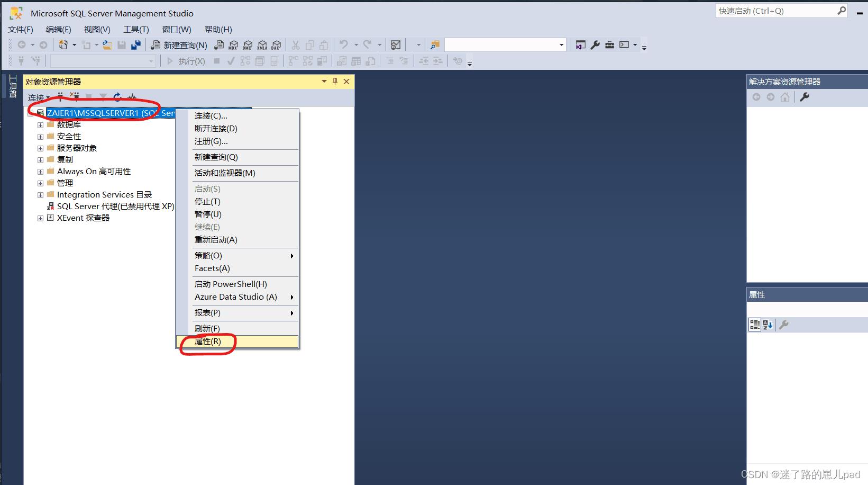Select 属性(R) from the context menu
The height and width of the screenshot is (485, 868).
pyautogui.click(x=208, y=342)
